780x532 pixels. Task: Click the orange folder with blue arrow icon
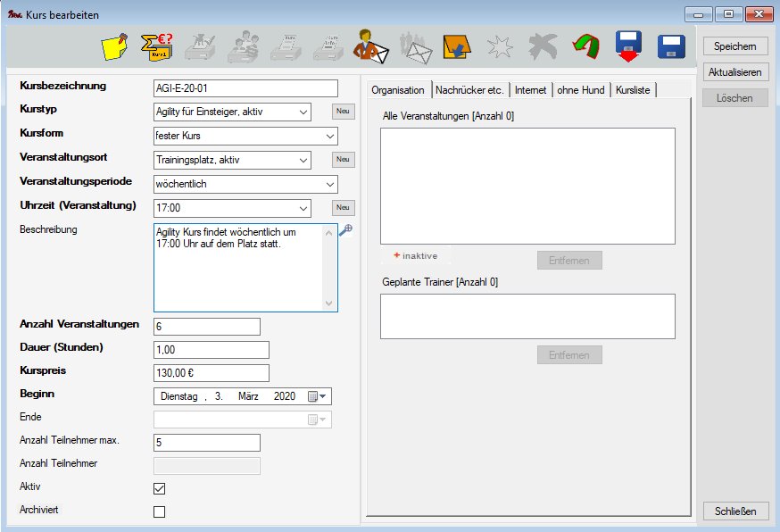pos(457,46)
